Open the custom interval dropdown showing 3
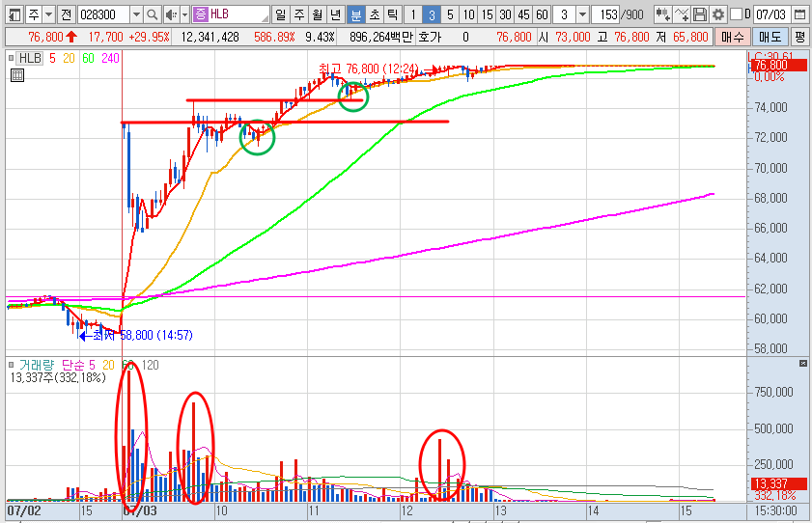The height and width of the screenshot is (523, 812). [x=583, y=14]
